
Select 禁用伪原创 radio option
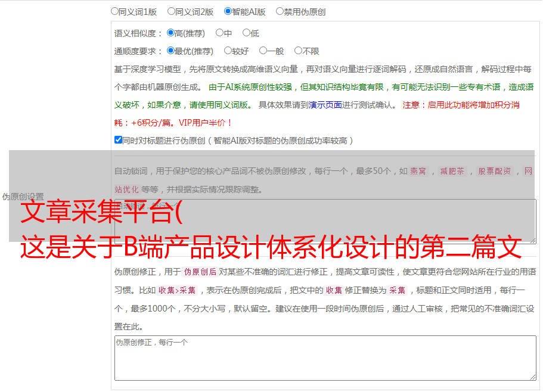point(280,11)
